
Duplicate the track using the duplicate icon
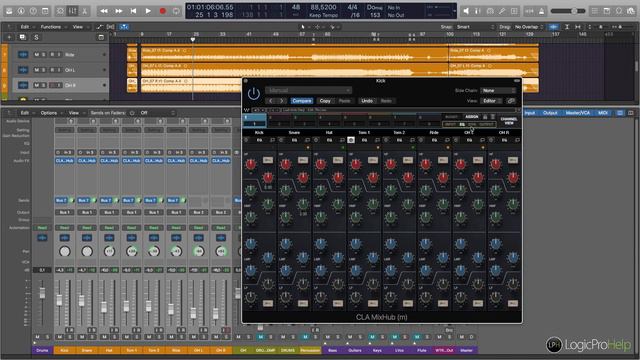point(22,37)
